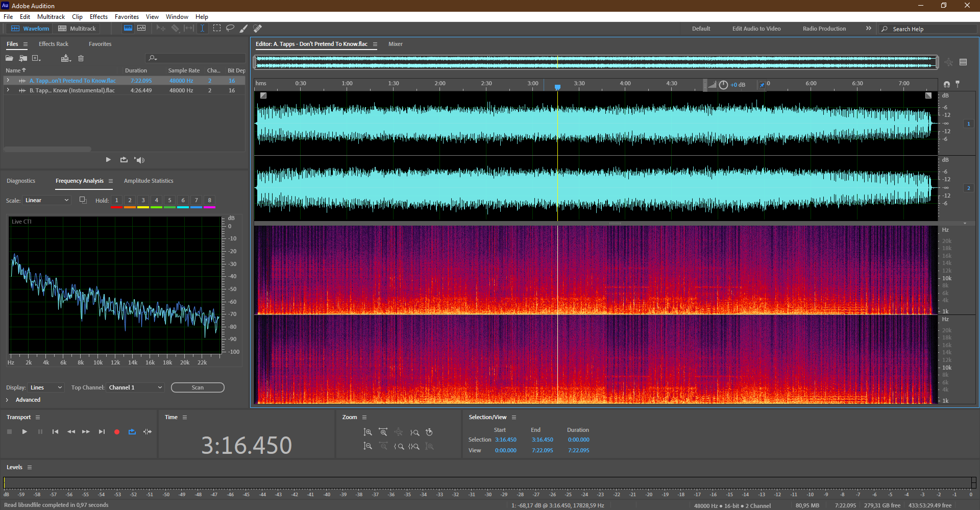Image resolution: width=980 pixels, height=510 pixels.
Task: Switch to the Diagnostics tab
Action: pos(21,181)
